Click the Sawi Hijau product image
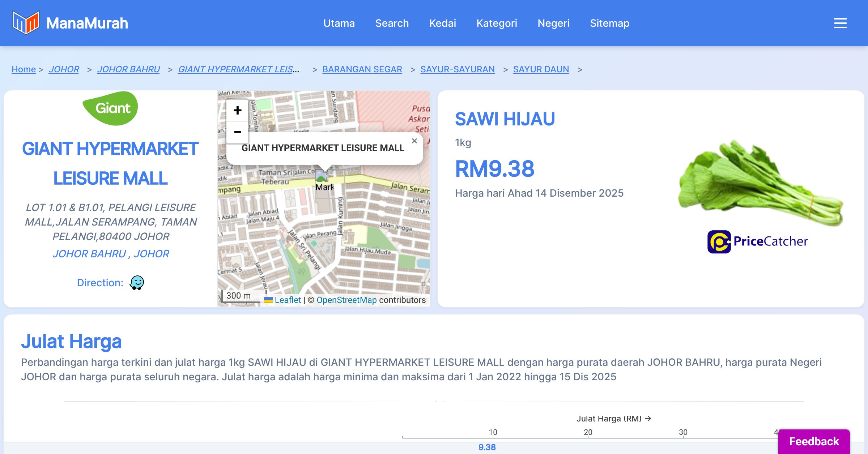868x454 pixels. pos(759,183)
